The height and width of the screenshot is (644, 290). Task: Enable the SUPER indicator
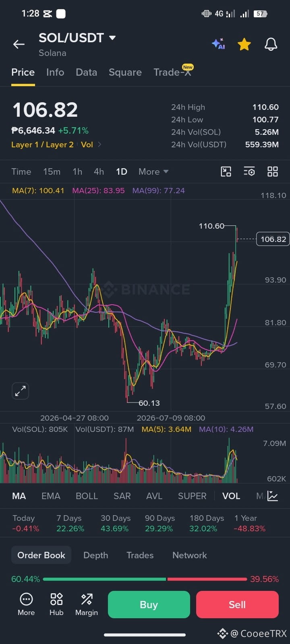click(x=192, y=496)
